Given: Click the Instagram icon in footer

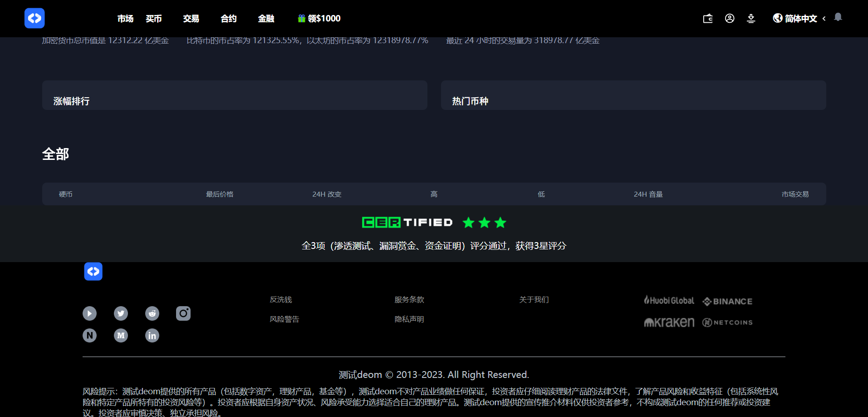Looking at the screenshot, I should (x=183, y=313).
